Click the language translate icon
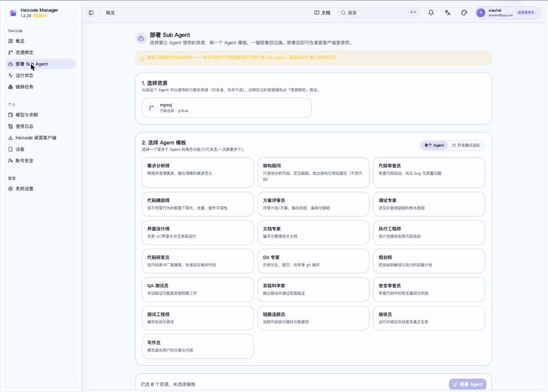Image resolution: width=548 pixels, height=392 pixels. 448,13
